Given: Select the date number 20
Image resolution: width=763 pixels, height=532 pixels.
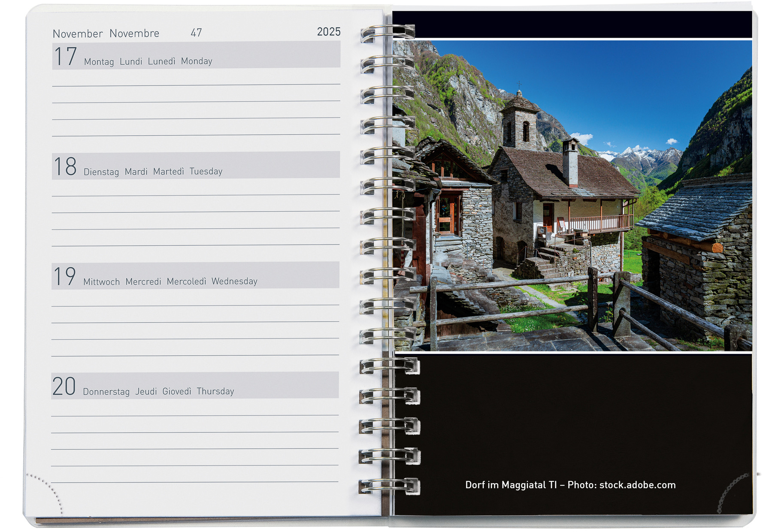Looking at the screenshot, I should (64, 386).
